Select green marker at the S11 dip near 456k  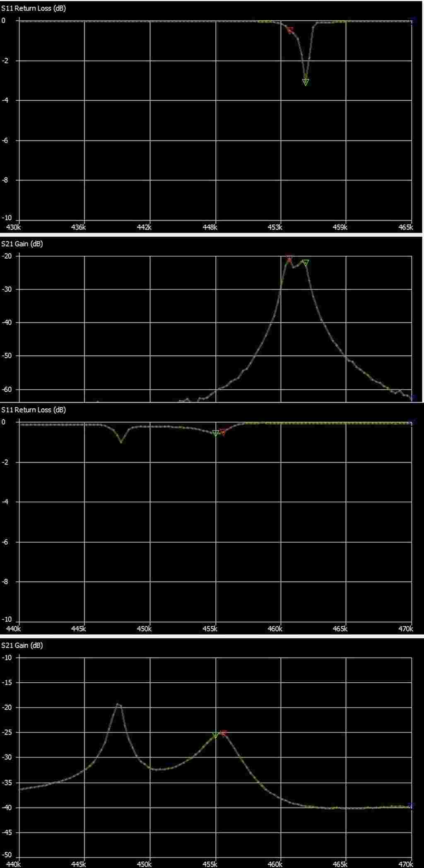pos(306,82)
